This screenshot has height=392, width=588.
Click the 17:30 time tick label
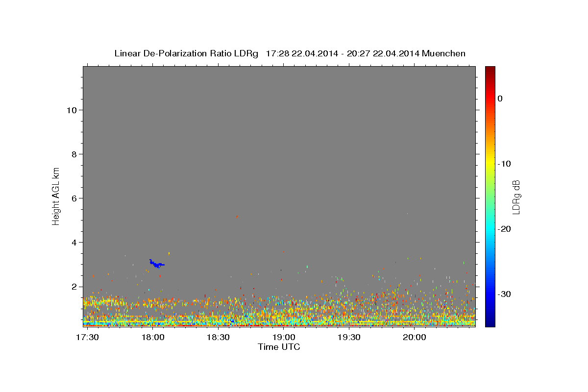pos(88,338)
